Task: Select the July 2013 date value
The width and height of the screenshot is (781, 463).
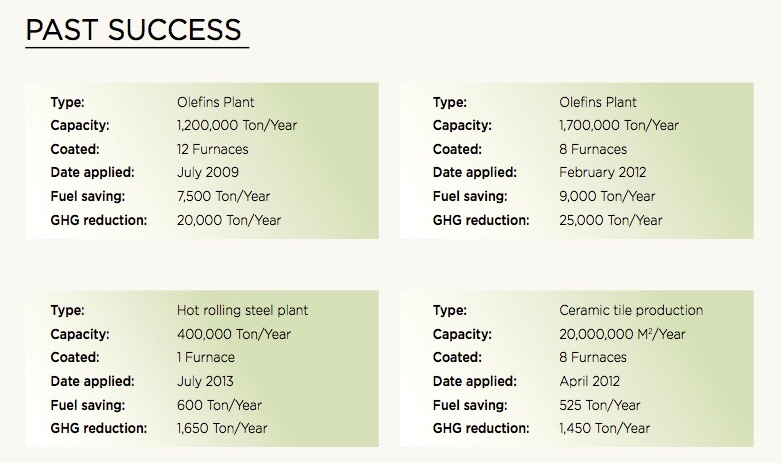Action: 205,381
